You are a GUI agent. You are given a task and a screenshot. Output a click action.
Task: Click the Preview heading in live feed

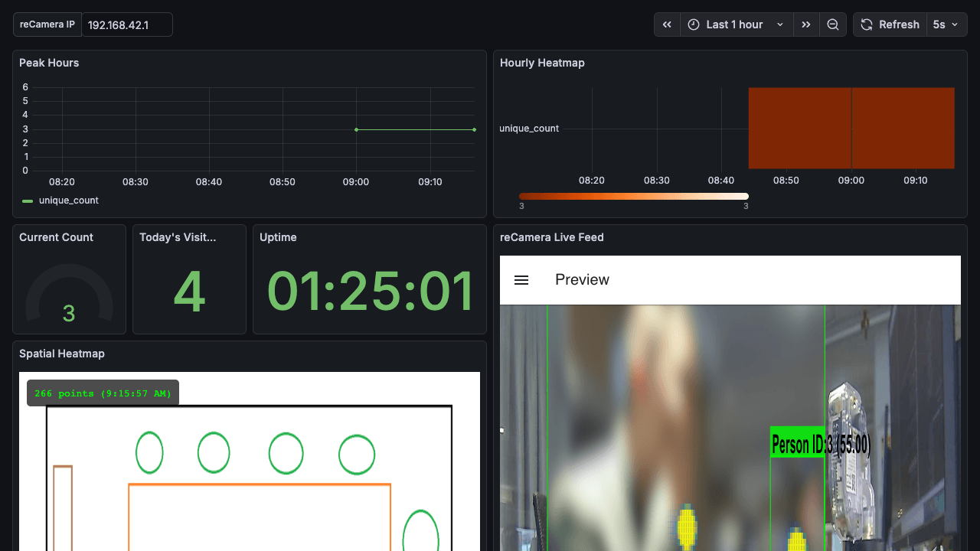pos(583,280)
